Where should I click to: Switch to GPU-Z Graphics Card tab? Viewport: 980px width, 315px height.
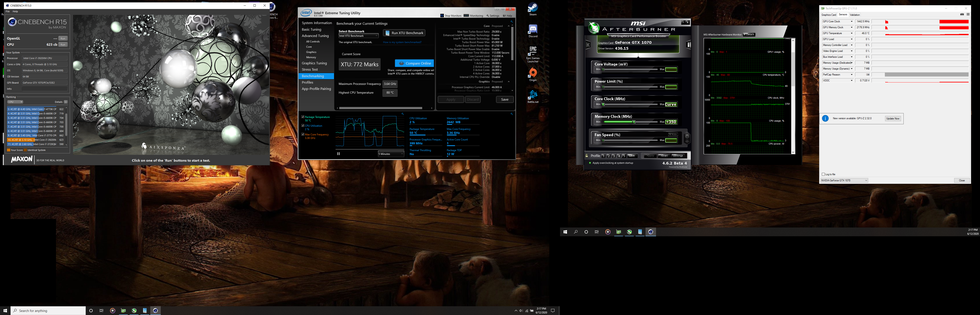(x=829, y=15)
